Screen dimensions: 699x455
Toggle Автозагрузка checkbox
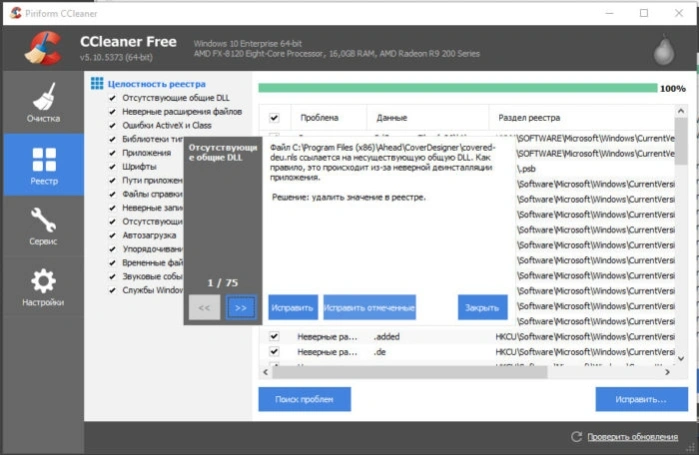click(112, 235)
